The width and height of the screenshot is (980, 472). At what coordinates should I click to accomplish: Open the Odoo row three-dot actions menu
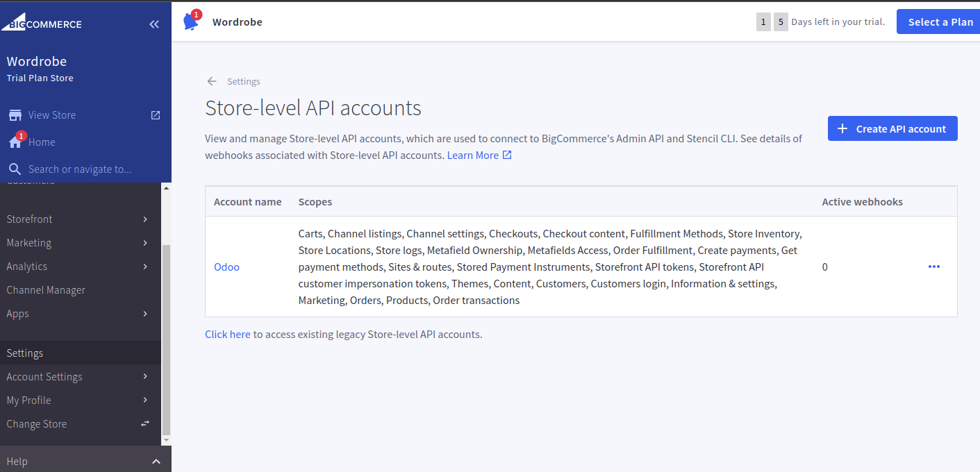point(934,267)
